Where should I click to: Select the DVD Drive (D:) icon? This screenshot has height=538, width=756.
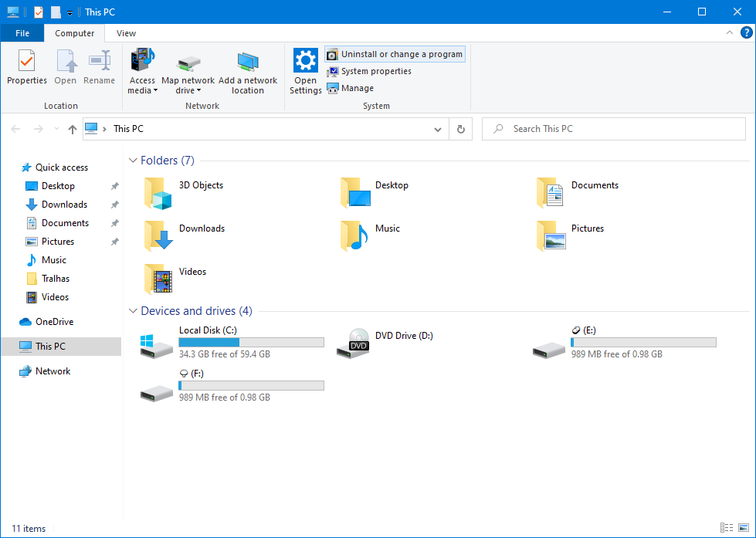coord(354,342)
